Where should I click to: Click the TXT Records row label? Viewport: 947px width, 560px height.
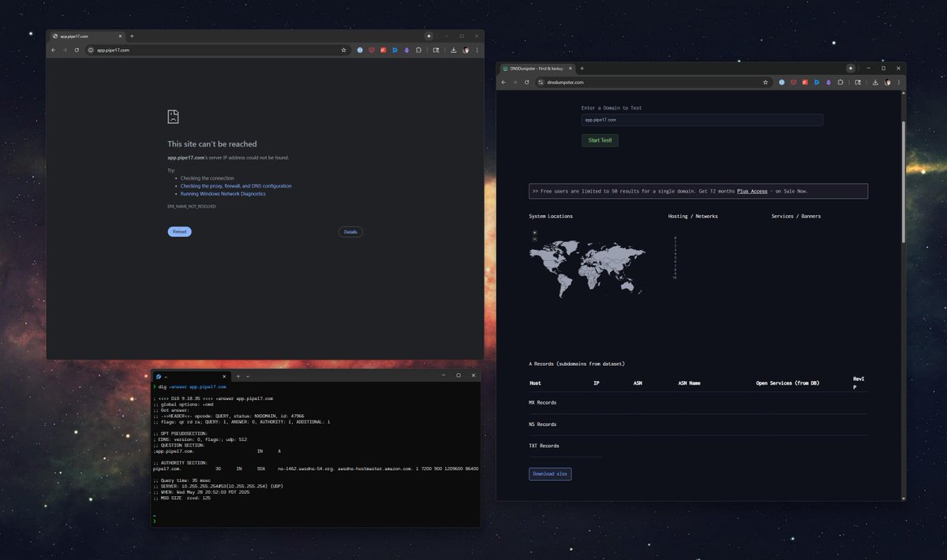tap(544, 446)
